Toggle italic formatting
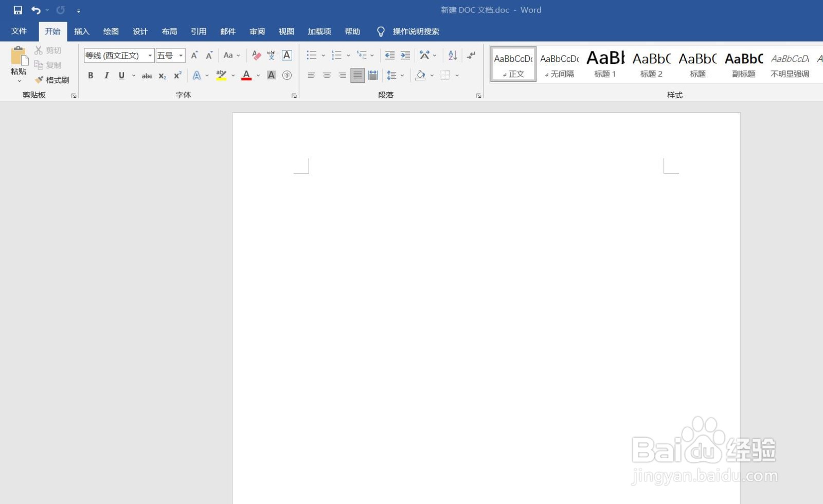 pyautogui.click(x=106, y=76)
